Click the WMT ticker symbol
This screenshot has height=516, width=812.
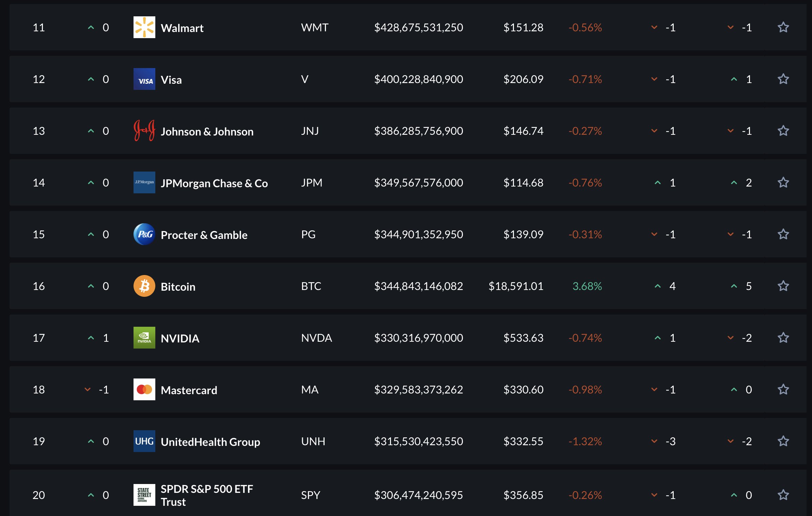click(x=315, y=27)
